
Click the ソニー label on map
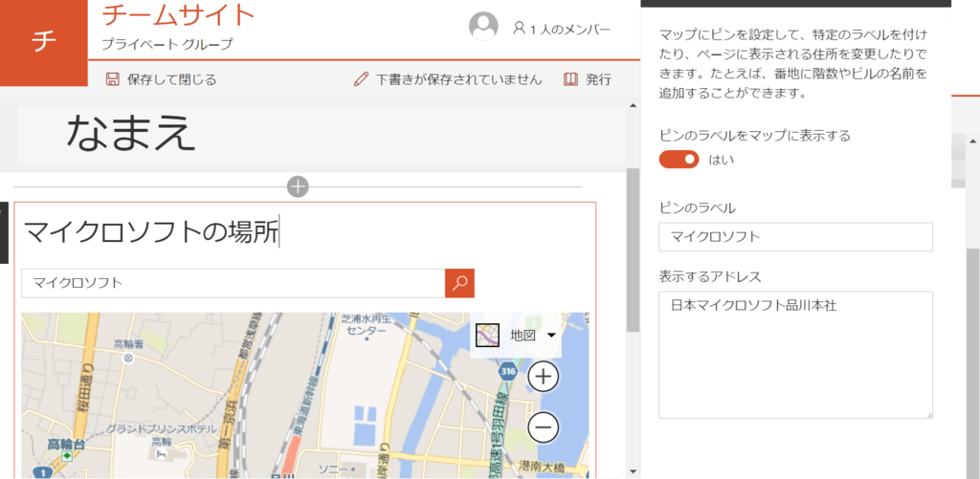click(332, 468)
